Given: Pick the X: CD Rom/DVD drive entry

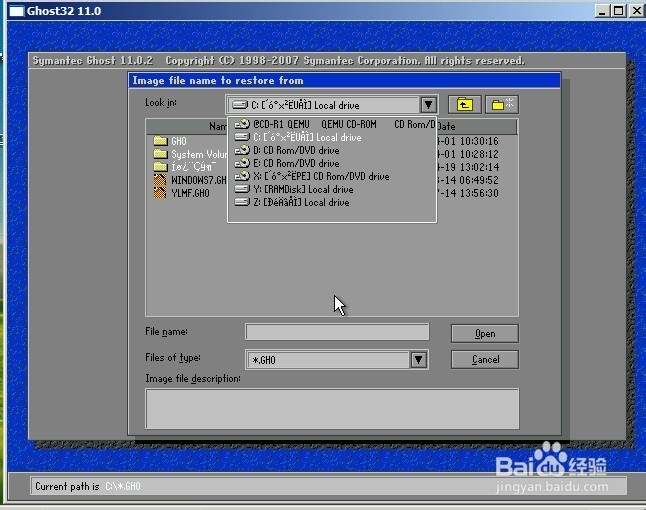Looking at the screenshot, I should 332,176.
